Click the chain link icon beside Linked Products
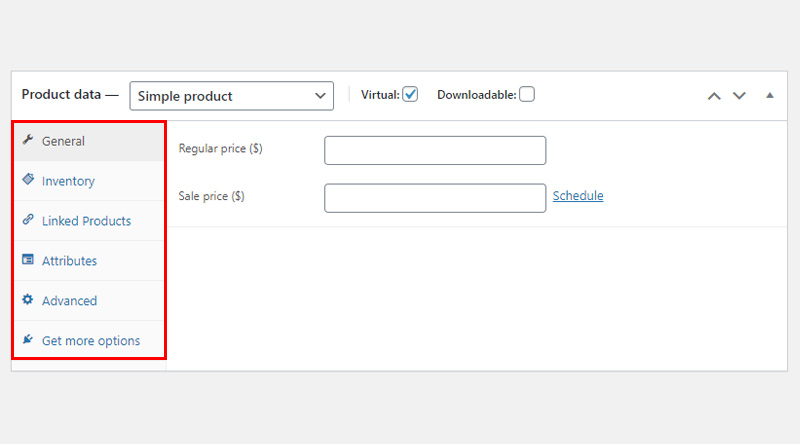The height and width of the screenshot is (444, 800). pyautogui.click(x=28, y=219)
